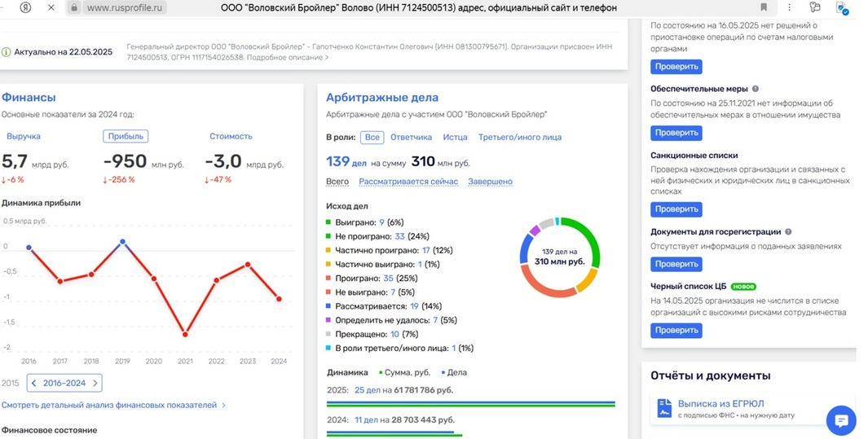Bookmark this page with the bookmark icon

click(764, 8)
